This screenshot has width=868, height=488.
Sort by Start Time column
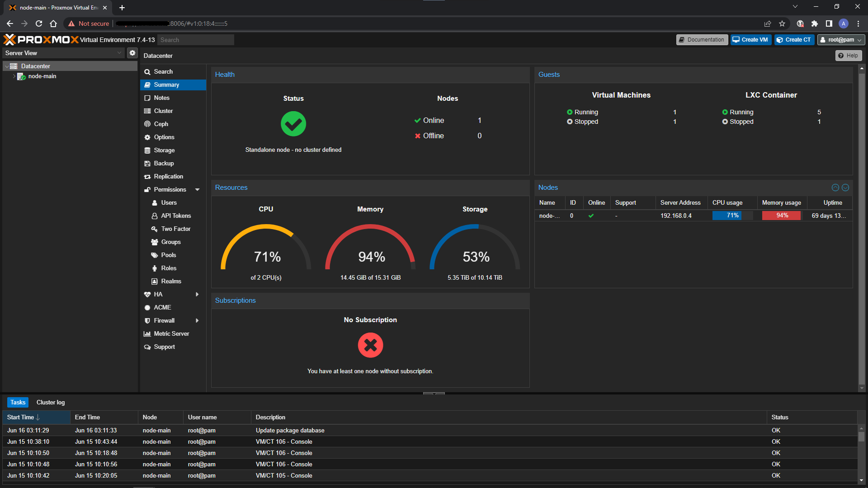[36, 417]
